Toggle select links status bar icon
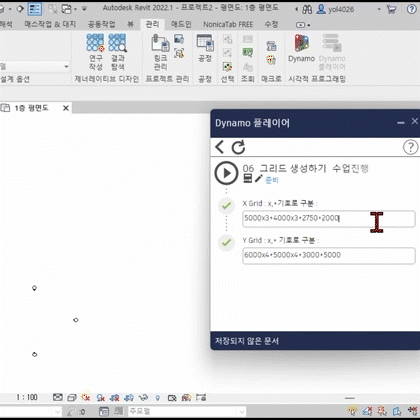Image resolution: width=420 pixels, height=420 pixels. point(353,411)
